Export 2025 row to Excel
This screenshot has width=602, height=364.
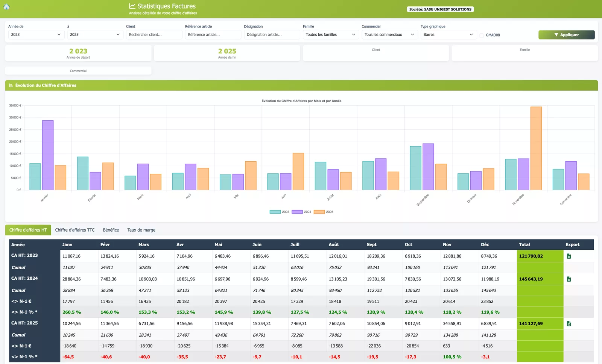[569, 323]
